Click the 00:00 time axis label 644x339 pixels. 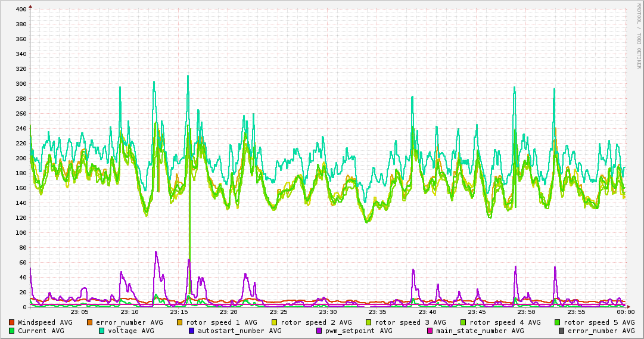coord(626,312)
